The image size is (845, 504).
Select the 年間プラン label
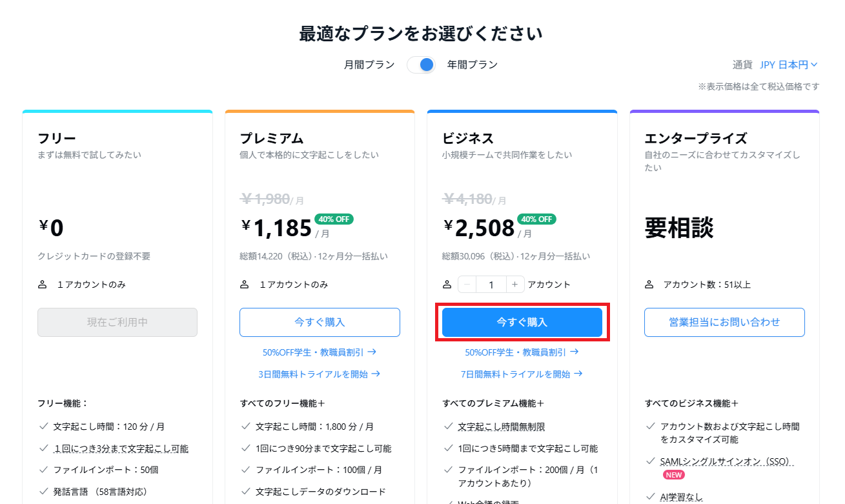(x=473, y=65)
